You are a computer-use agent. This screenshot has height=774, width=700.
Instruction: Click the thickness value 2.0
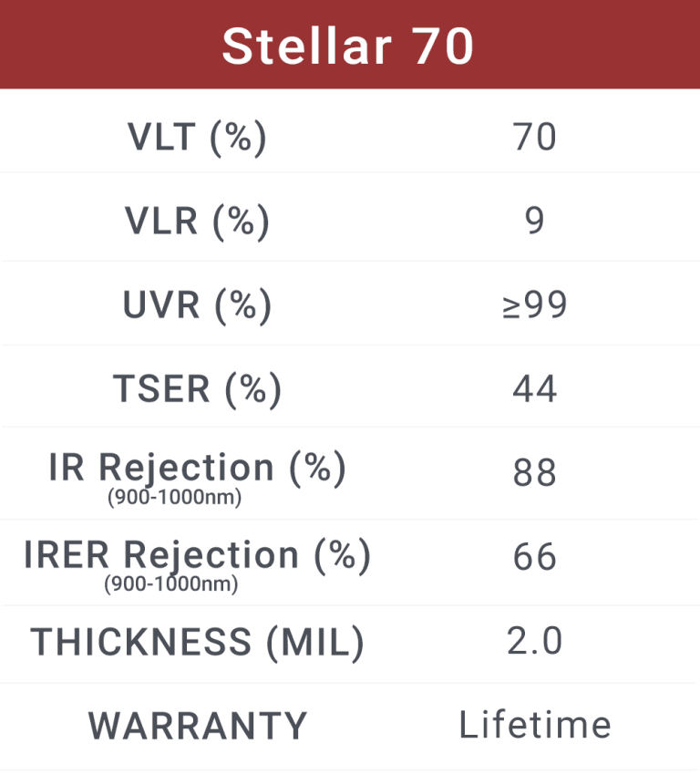click(535, 642)
